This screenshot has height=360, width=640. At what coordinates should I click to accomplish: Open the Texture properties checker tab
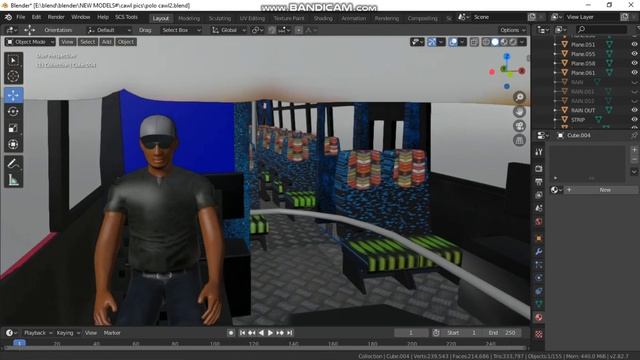pyautogui.click(x=539, y=334)
